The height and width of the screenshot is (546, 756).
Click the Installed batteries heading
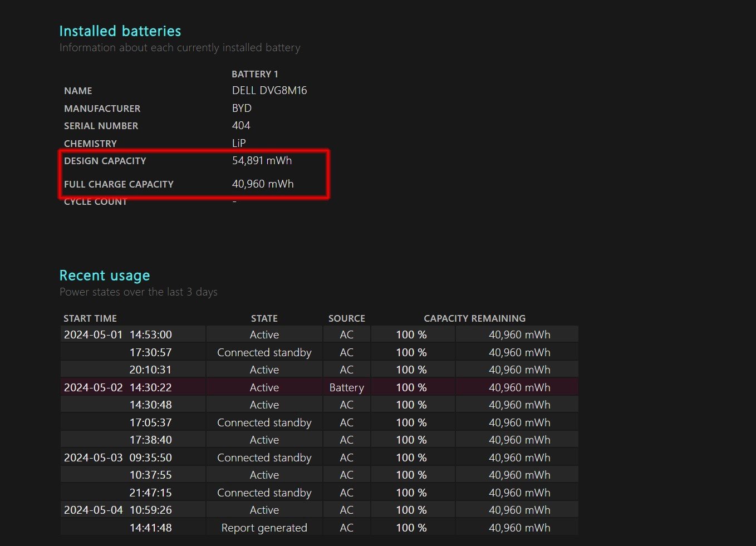(x=120, y=31)
